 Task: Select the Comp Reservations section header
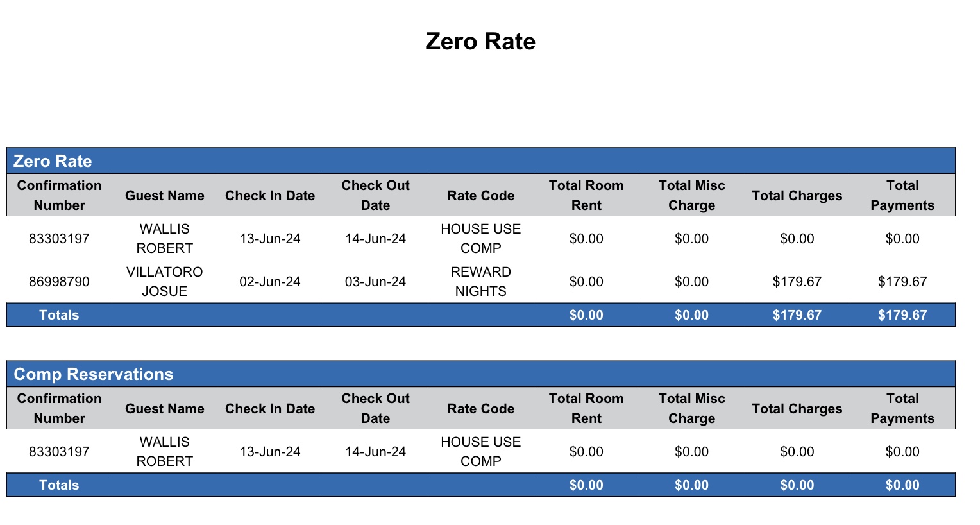(x=94, y=374)
